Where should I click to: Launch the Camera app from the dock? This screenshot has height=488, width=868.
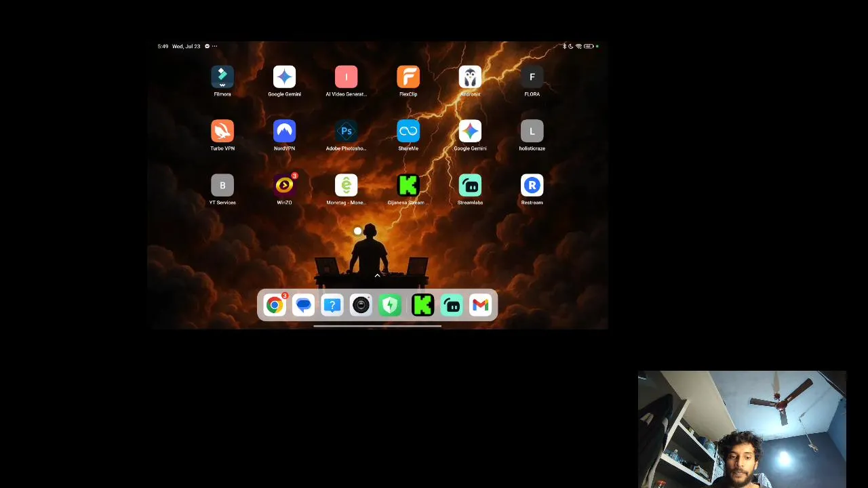(x=361, y=305)
